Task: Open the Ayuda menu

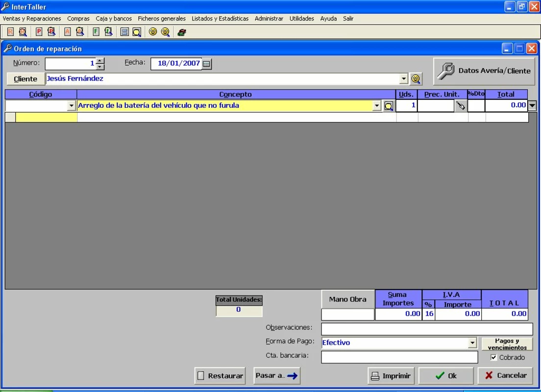Action: [328, 19]
